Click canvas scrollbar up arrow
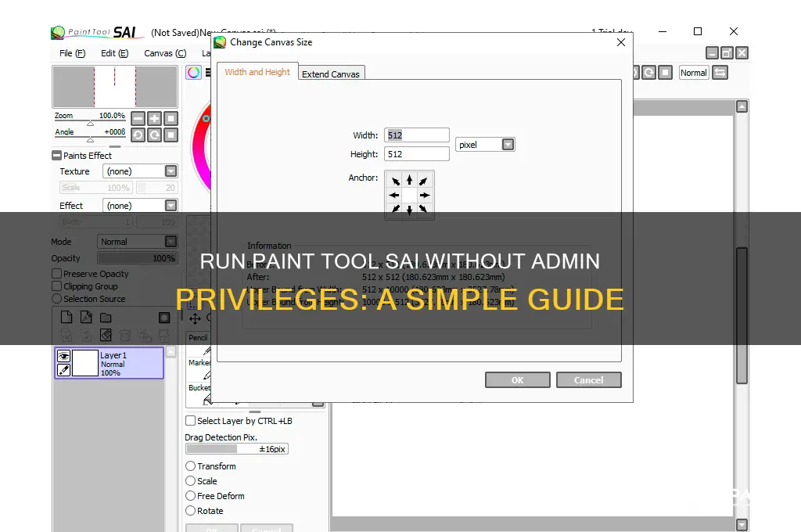Image resolution: width=801 pixels, height=532 pixels. point(742,106)
